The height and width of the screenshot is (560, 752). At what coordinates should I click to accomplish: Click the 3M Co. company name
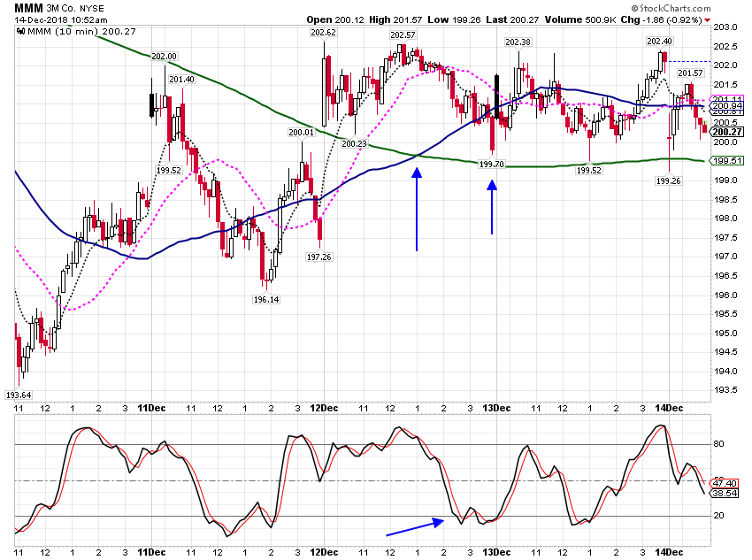(60, 9)
